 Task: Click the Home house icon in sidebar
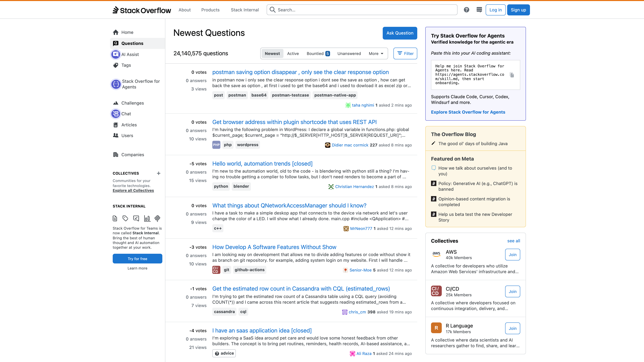[116, 32]
